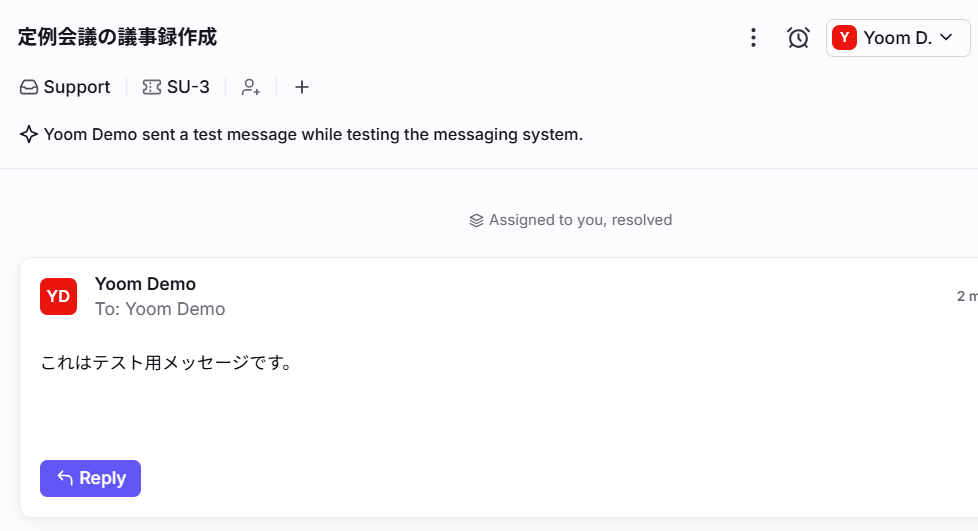This screenshot has width=978, height=531.
Task: Click the red YD sender avatar
Action: [x=58, y=296]
